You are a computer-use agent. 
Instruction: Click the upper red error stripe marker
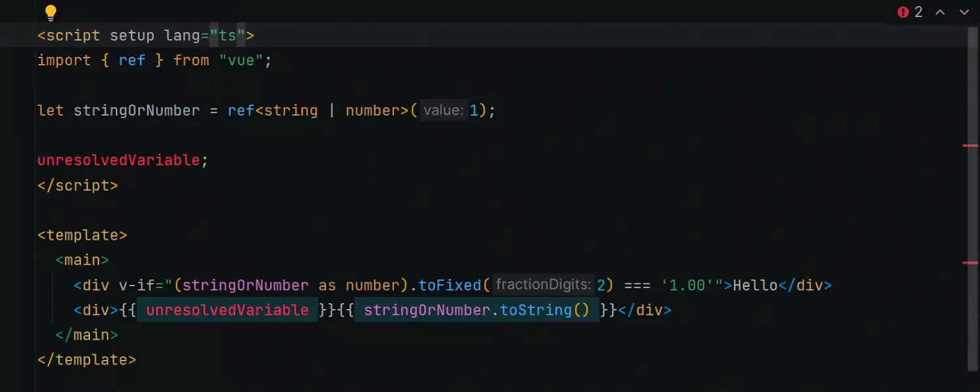coord(970,146)
